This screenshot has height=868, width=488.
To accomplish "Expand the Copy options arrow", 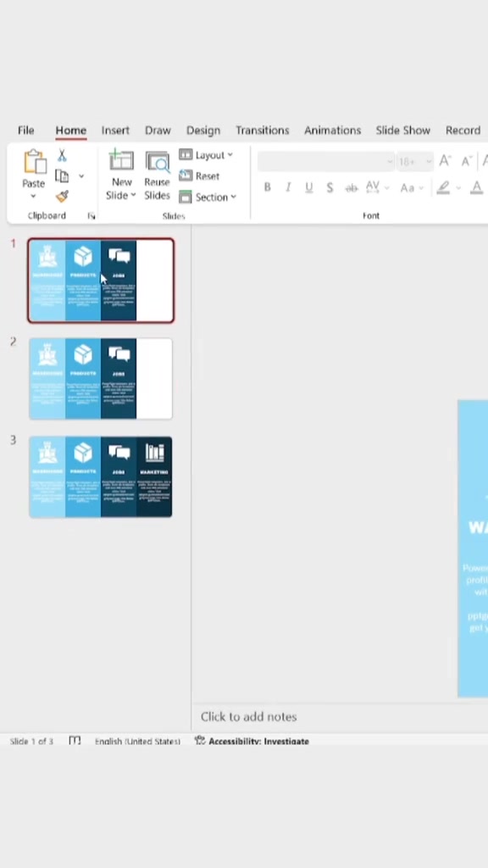I will click(81, 176).
